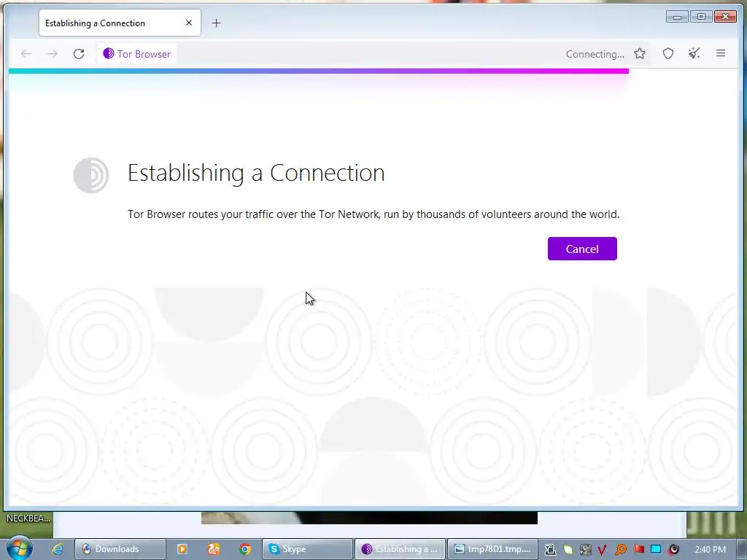
Task: Open the UC Browser taskbar icon
Action: point(214,549)
